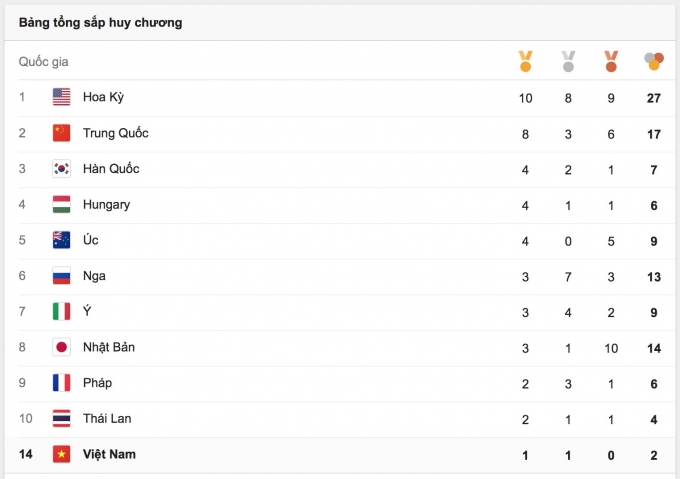Click the bronze medal column icon
Image resolution: width=680 pixels, height=479 pixels.
[611, 61]
